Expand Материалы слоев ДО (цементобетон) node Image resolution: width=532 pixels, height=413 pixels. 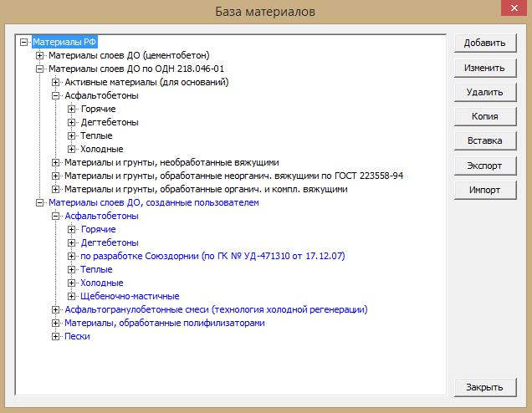39,56
